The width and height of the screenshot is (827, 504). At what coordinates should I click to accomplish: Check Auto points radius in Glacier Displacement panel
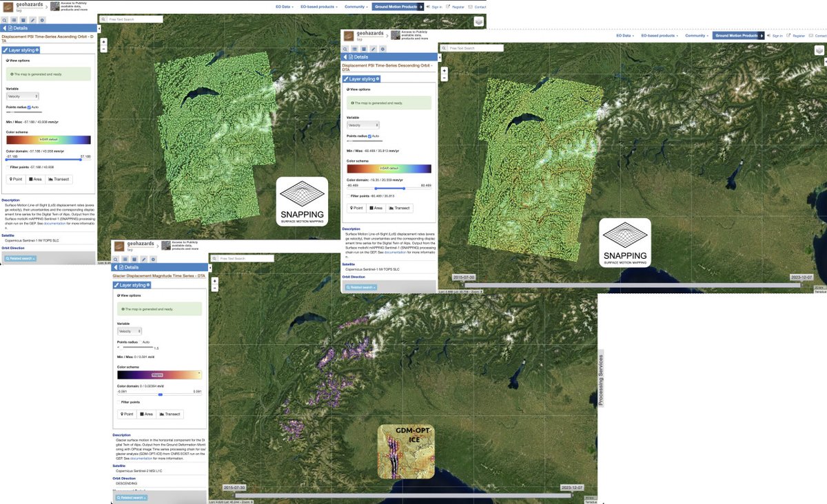(140, 342)
